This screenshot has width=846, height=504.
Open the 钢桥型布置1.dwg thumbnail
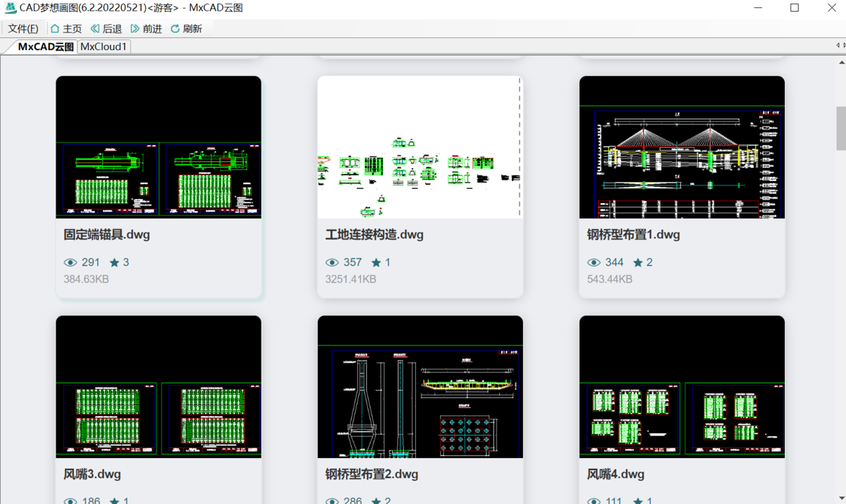[x=682, y=147]
